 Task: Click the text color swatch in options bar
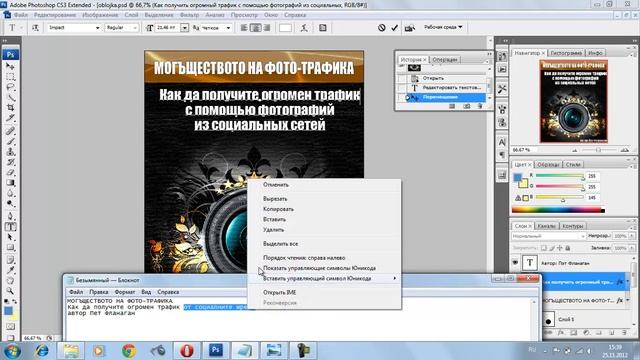[285, 28]
